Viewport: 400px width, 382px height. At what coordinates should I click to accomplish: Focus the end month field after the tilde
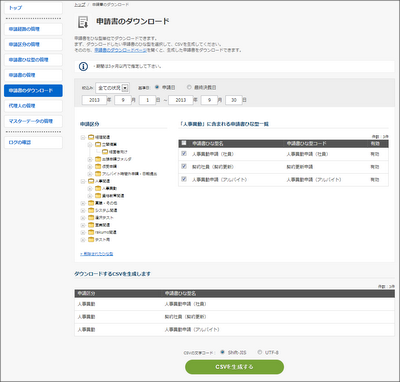click(209, 100)
